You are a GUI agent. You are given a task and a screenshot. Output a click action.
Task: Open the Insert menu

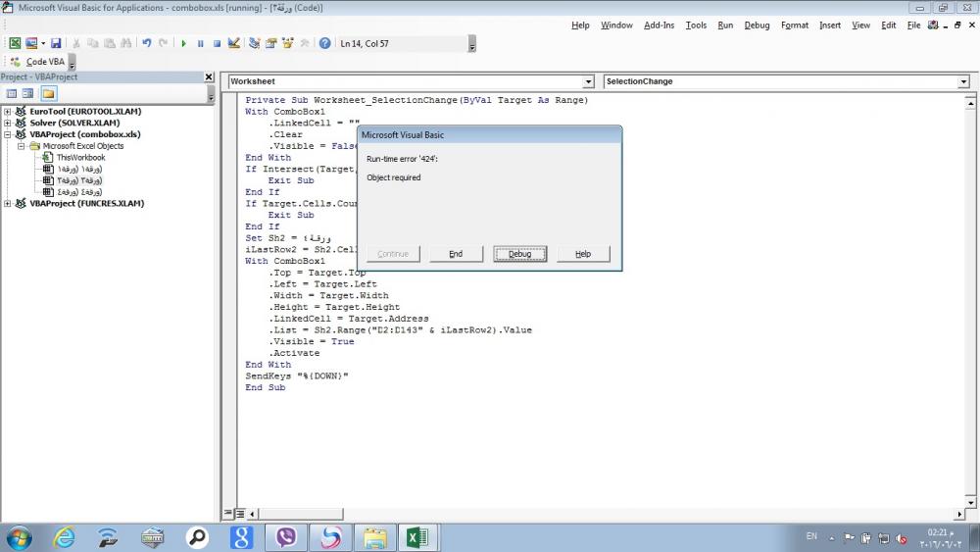click(x=830, y=25)
